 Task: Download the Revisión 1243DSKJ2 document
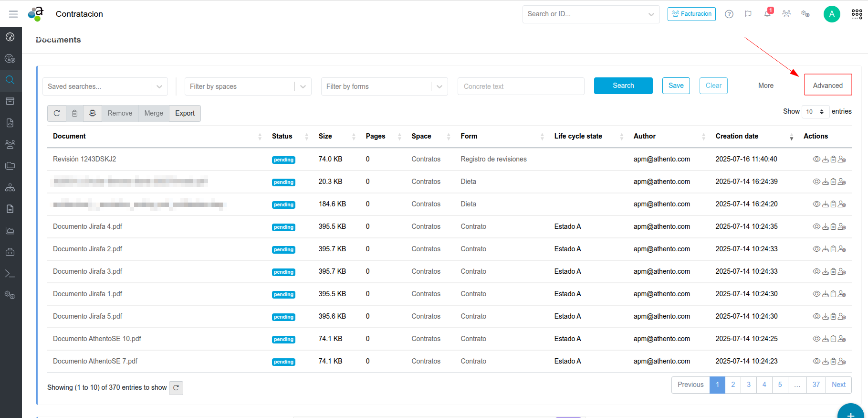825,159
